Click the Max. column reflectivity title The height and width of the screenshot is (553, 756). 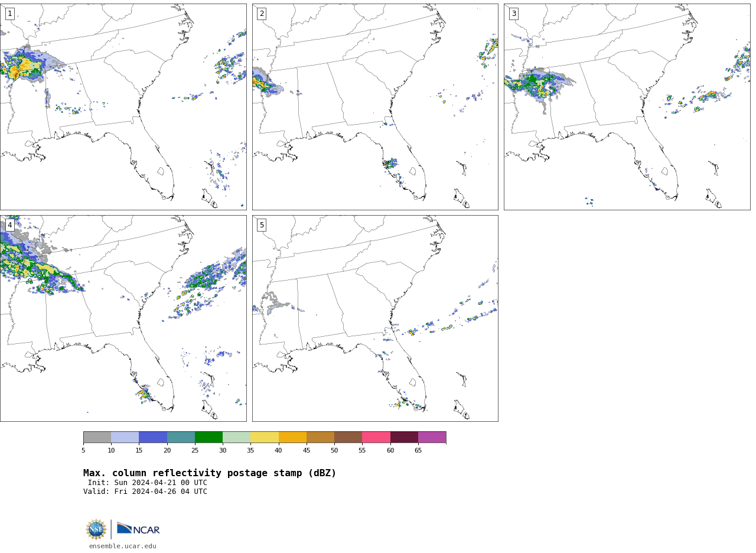(210, 473)
